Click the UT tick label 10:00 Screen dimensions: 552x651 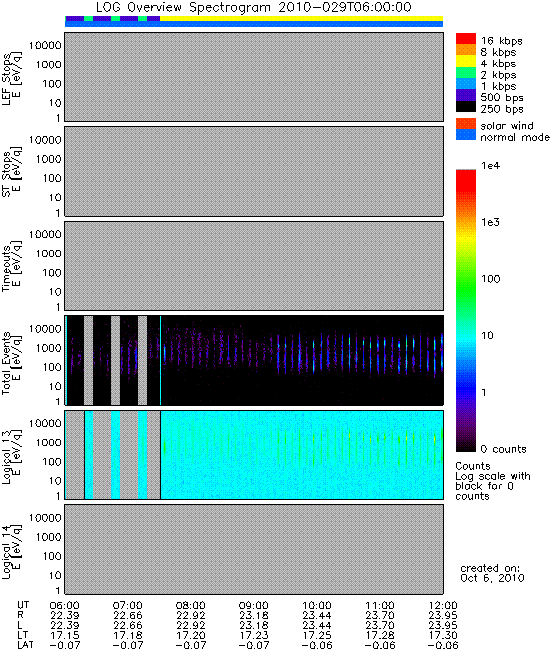(x=317, y=605)
